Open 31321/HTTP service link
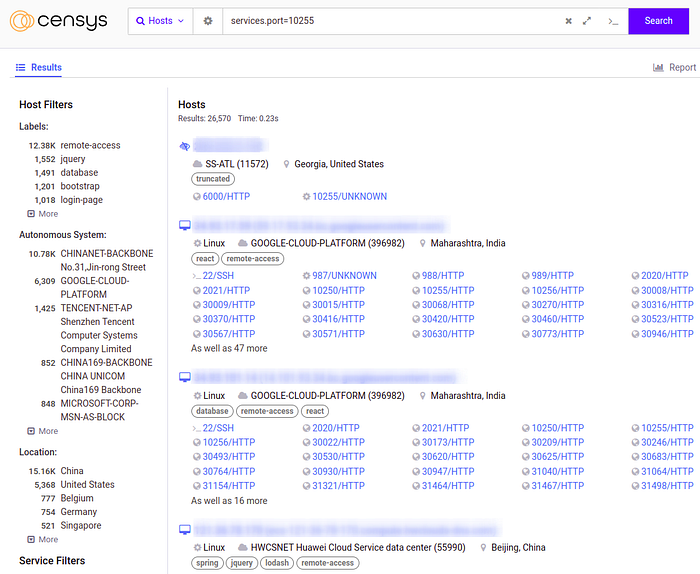 click(334, 486)
